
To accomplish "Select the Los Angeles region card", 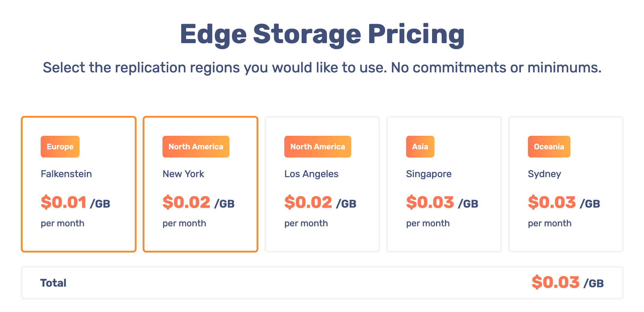I will [x=322, y=184].
